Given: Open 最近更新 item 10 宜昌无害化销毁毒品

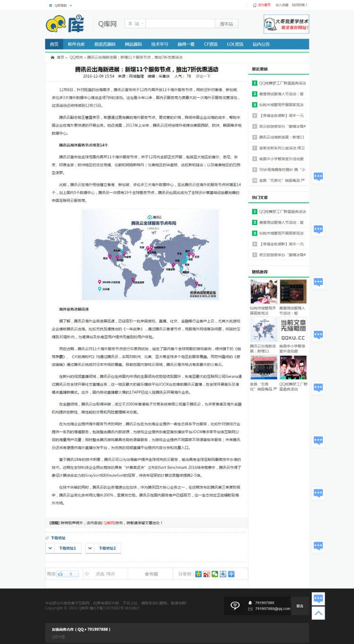Looking at the screenshot, I should coord(281,180).
